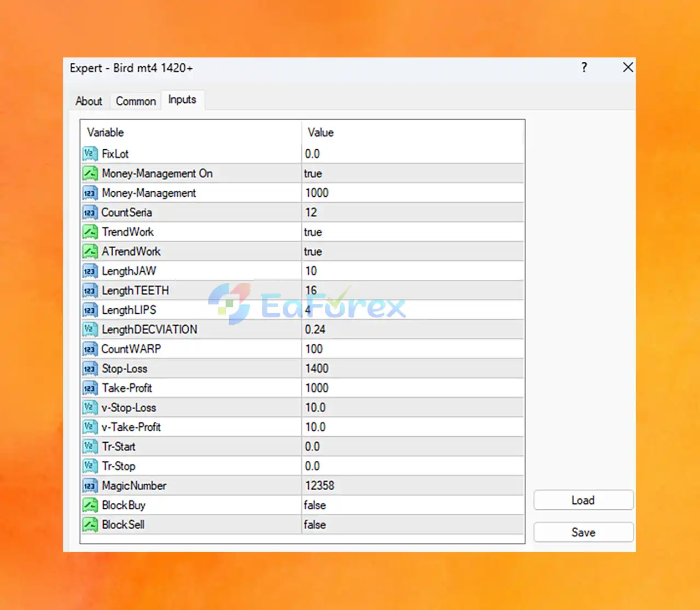The width and height of the screenshot is (700, 610).
Task: Edit the Stop-Loss value 1400
Action: (x=413, y=368)
